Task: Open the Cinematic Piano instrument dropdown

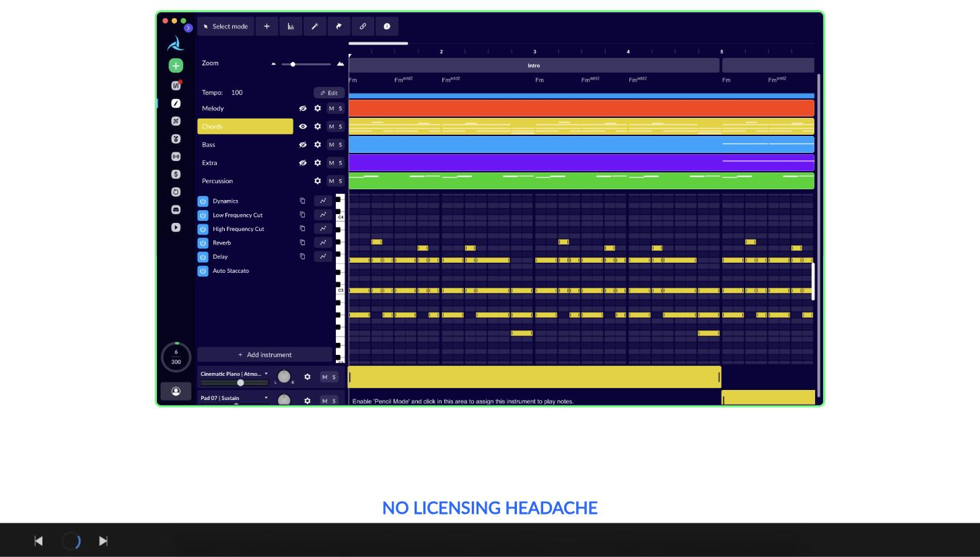Action: (x=266, y=374)
